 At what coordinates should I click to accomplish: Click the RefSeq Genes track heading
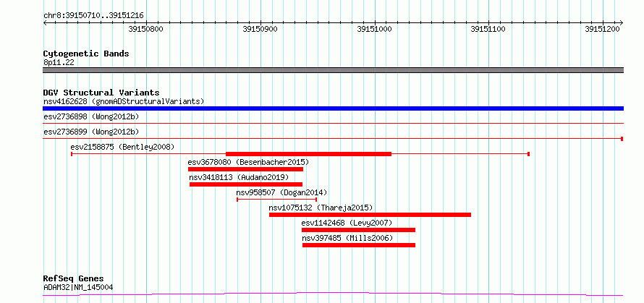point(74,279)
